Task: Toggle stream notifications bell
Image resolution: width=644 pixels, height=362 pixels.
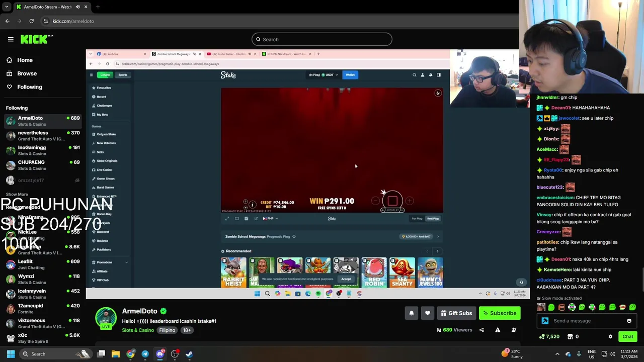Action: [x=412, y=313]
